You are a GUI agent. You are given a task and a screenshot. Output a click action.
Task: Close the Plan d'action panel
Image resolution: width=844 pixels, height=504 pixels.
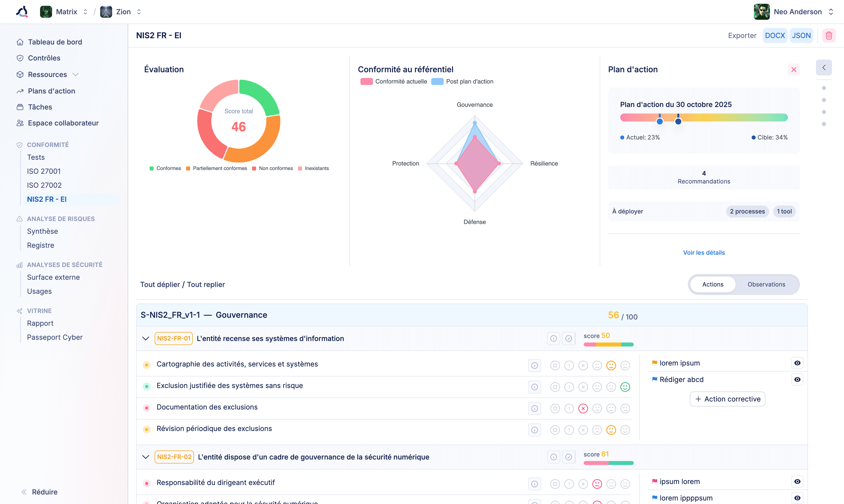pyautogui.click(x=794, y=69)
